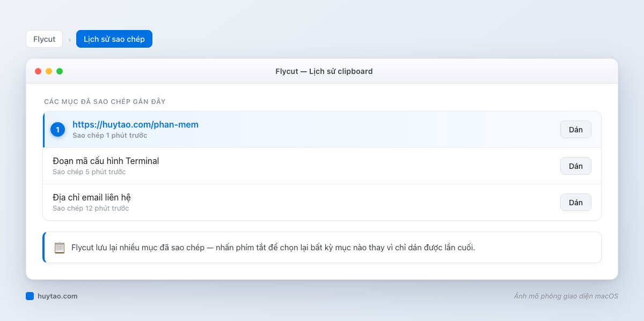This screenshot has width=644, height=321.
Task: Click the Ảnh mô phỏng giao diện macOS caption
Action: (566, 296)
